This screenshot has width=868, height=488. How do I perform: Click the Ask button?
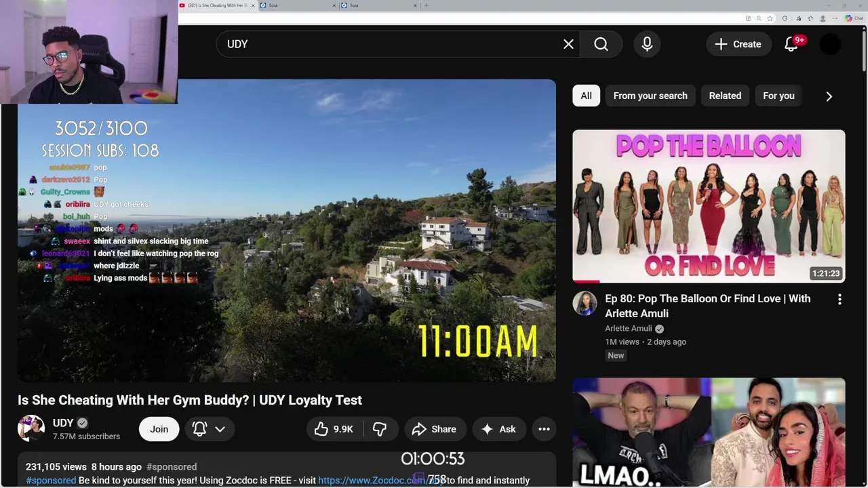coord(498,429)
